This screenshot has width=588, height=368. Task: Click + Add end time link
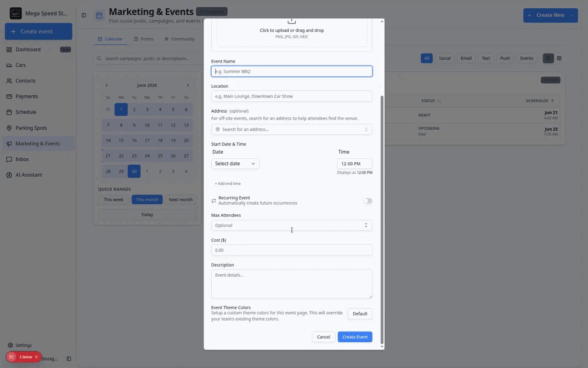point(228,184)
